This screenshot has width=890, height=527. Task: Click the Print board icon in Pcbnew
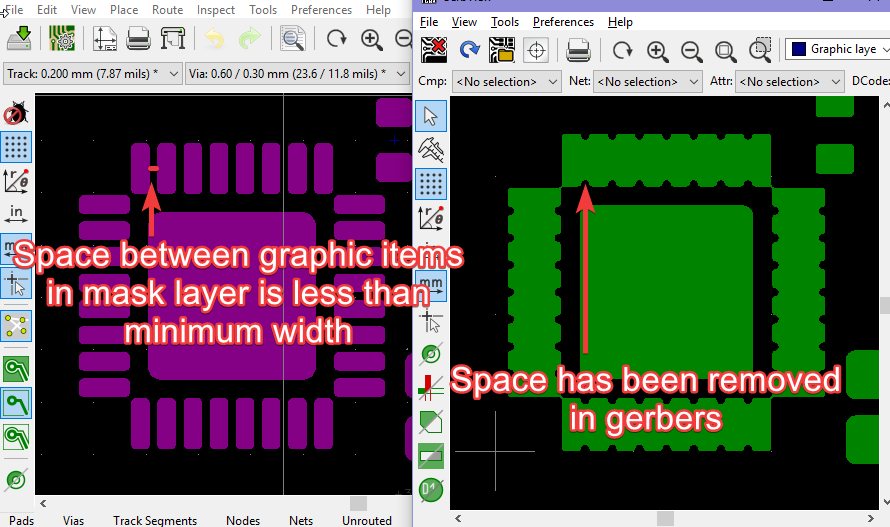coord(138,39)
